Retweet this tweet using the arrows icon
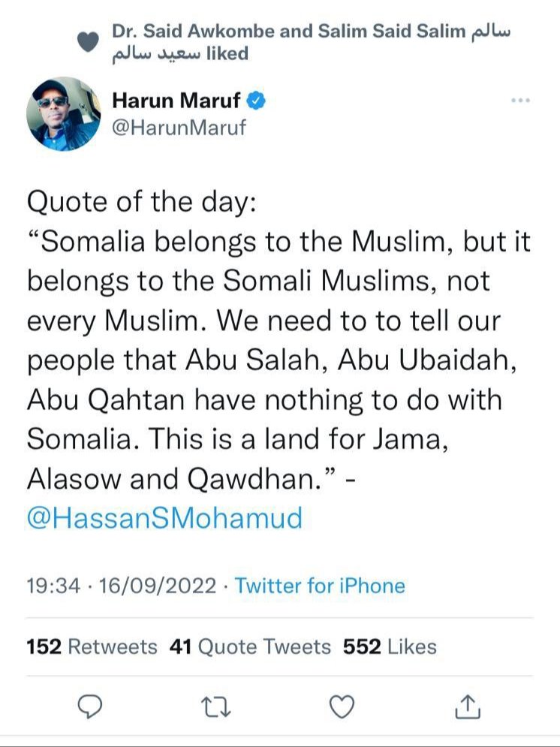 click(x=215, y=705)
